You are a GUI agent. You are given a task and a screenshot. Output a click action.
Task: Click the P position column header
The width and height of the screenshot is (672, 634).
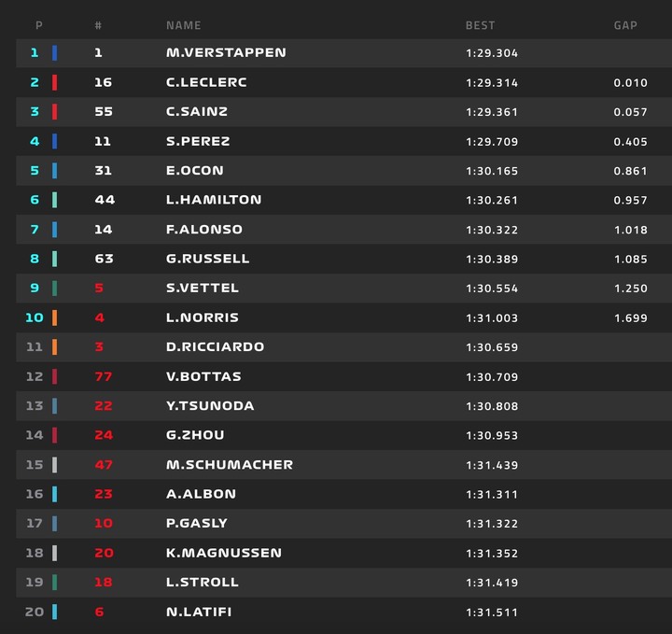tap(39, 25)
